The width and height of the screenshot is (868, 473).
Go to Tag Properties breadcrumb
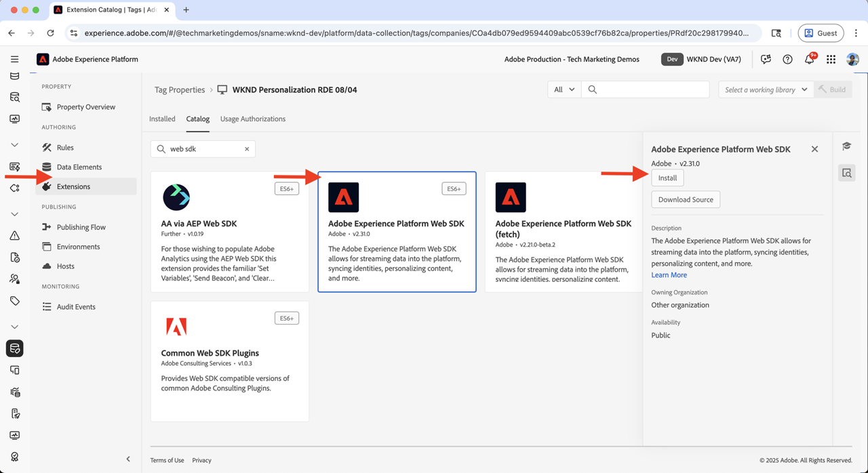pyautogui.click(x=180, y=89)
